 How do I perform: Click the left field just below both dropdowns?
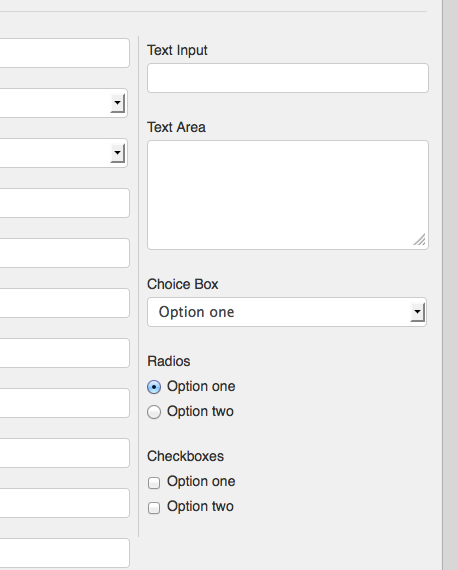click(65, 203)
